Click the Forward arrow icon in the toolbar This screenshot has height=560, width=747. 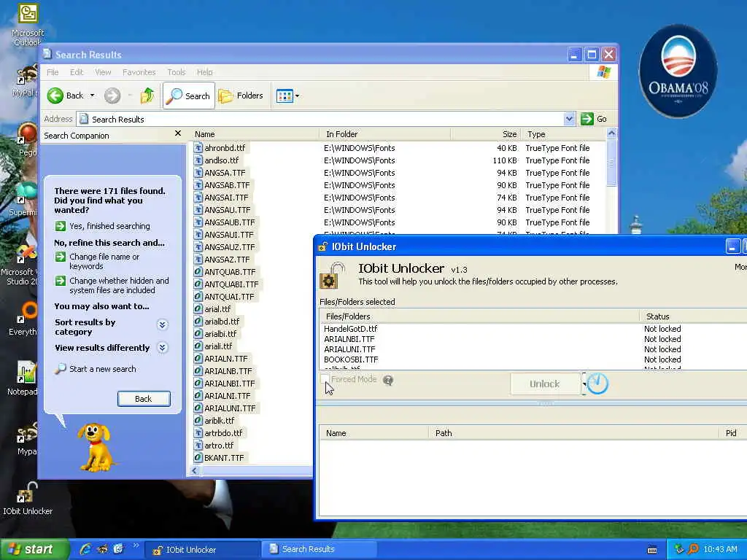112,96
